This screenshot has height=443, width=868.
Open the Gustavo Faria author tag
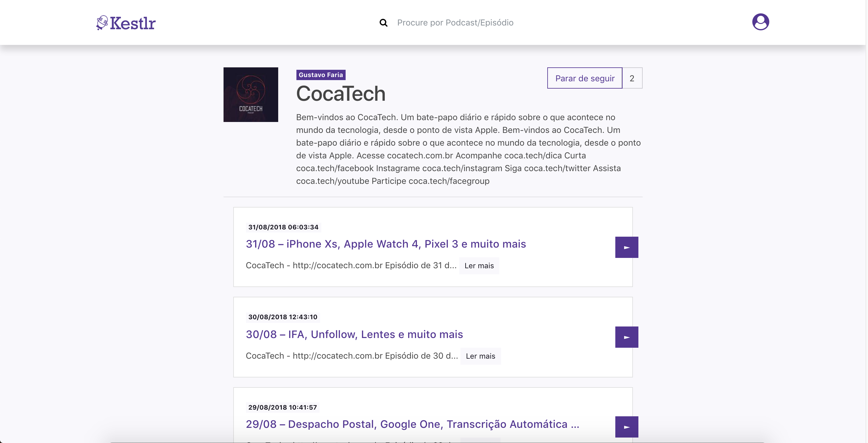(321, 75)
